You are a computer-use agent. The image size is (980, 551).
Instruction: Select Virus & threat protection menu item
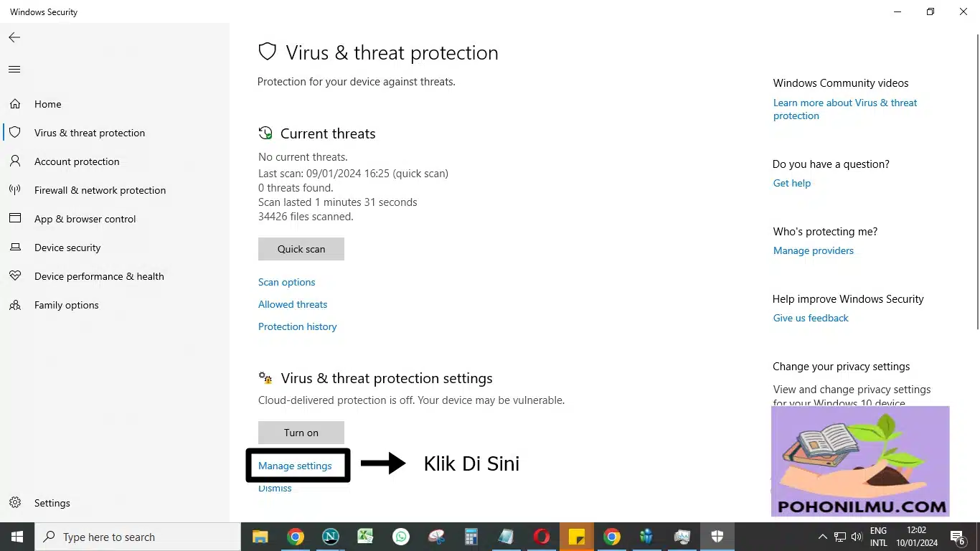click(x=90, y=133)
